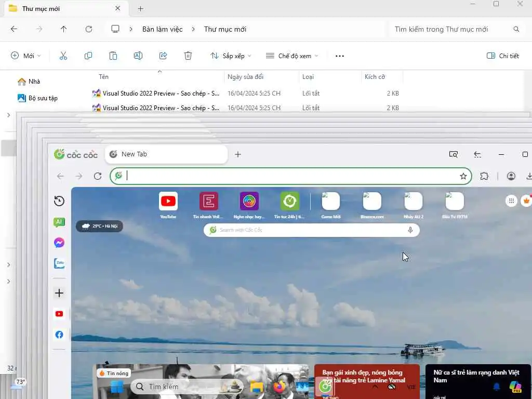This screenshot has width=532, height=399.
Task: Go up one folder level in File Explorer
Action: tap(63, 29)
